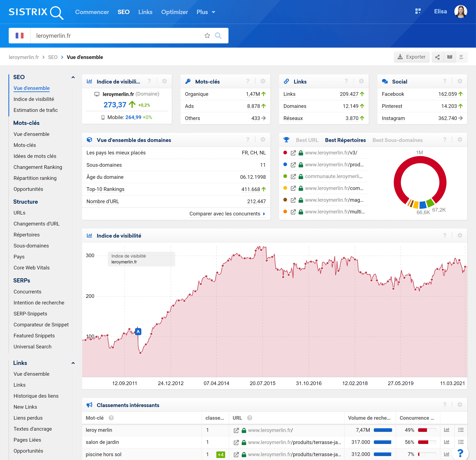Click SEO breadcrumb link

tap(53, 57)
